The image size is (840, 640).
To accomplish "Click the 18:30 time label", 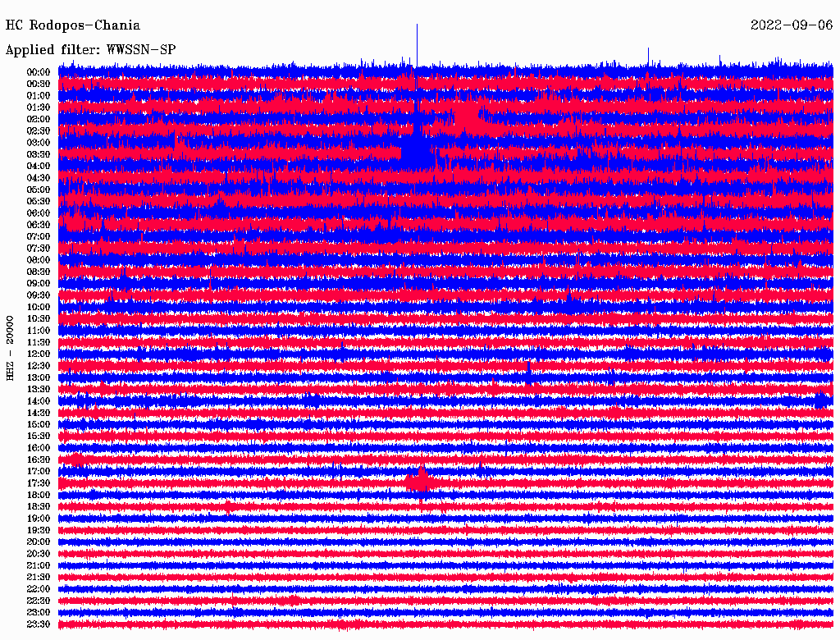I will 38,506.
